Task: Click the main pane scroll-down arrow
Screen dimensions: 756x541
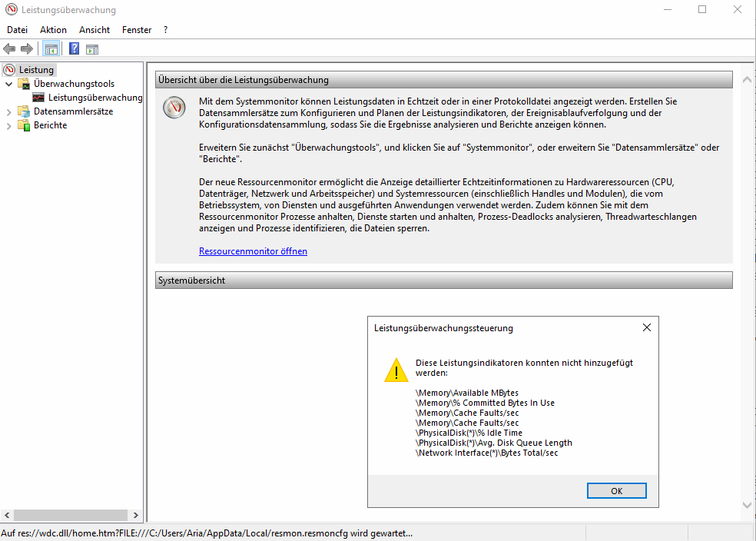Action: (747, 504)
